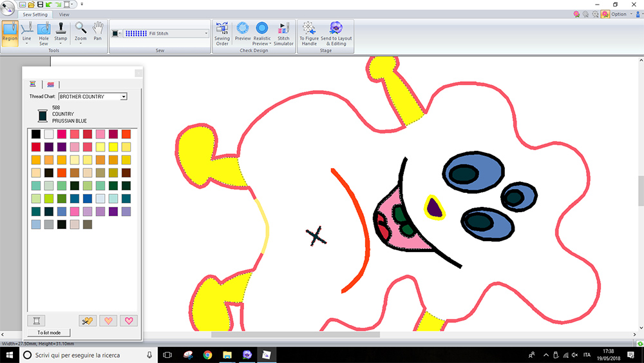Open Sewing Order
Screen dimensions: 644x363
pyautogui.click(x=222, y=34)
